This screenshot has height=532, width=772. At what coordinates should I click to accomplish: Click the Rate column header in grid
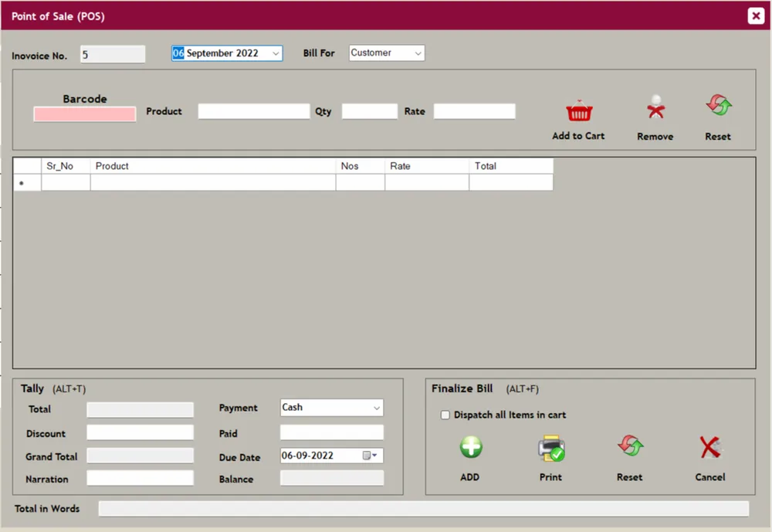coord(427,166)
